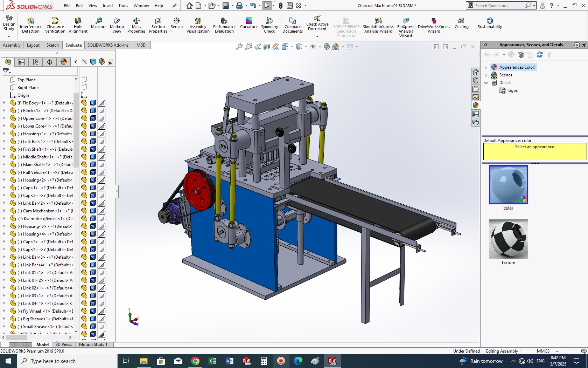Expand the Scenes folder
The height and width of the screenshot is (368, 588).
[486, 75]
